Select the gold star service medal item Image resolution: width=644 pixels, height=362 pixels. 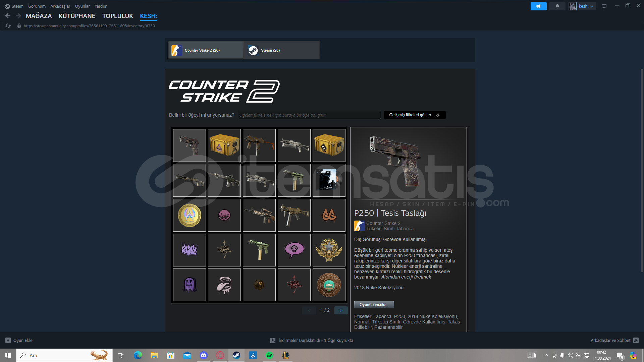coord(329,250)
